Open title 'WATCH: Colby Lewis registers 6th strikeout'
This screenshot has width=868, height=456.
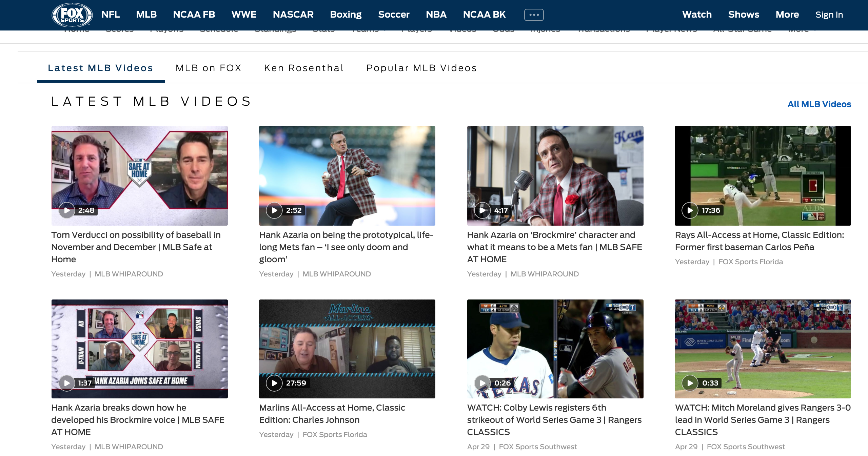point(554,420)
